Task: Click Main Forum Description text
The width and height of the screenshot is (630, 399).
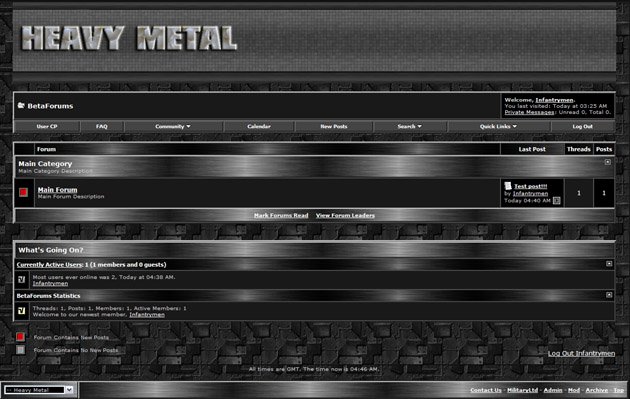Action: [71, 196]
